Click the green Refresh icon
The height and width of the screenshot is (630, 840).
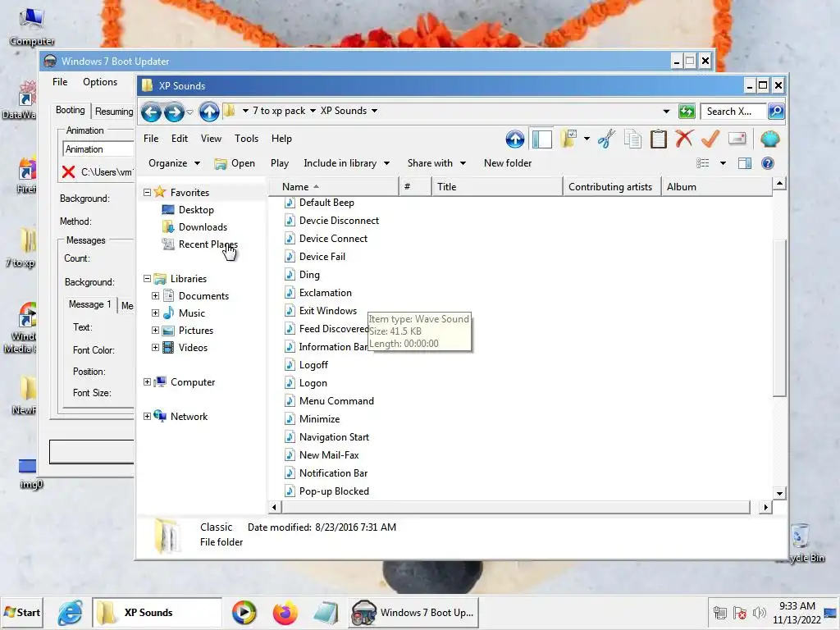click(x=687, y=112)
